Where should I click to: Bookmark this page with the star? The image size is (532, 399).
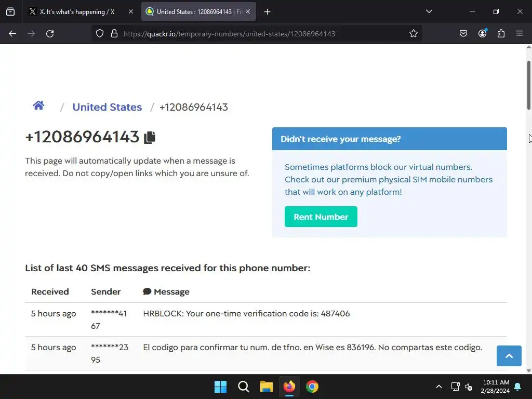[413, 34]
